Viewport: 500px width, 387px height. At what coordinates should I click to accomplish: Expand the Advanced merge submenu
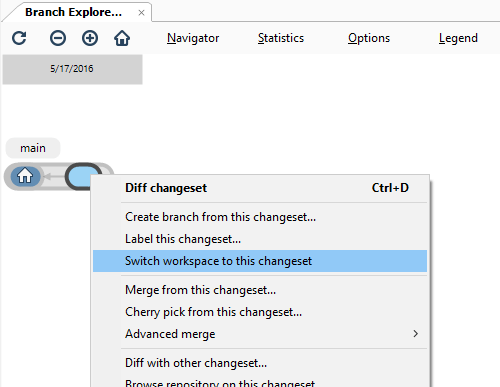click(x=260, y=334)
